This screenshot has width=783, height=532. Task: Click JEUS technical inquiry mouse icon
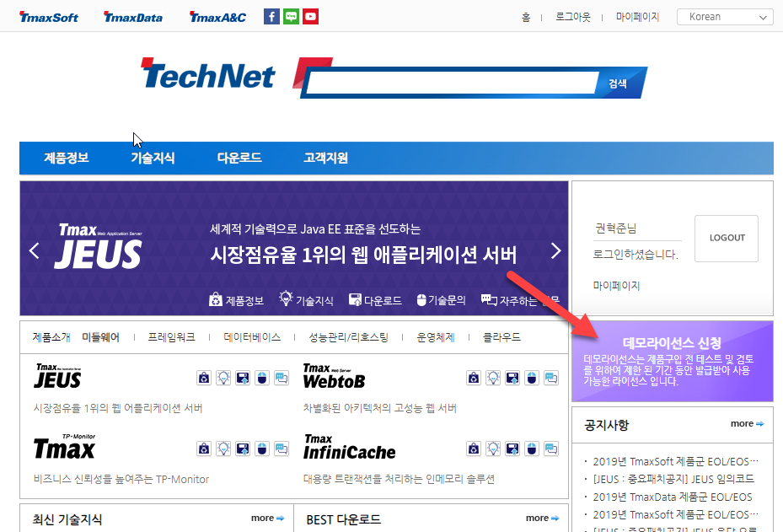(262, 378)
